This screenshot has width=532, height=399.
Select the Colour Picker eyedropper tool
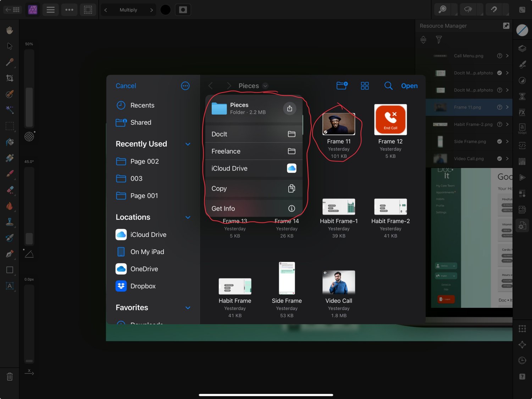point(10,62)
